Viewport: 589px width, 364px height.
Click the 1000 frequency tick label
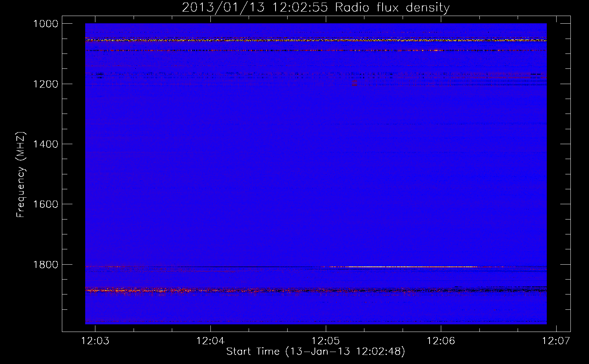tap(46, 24)
